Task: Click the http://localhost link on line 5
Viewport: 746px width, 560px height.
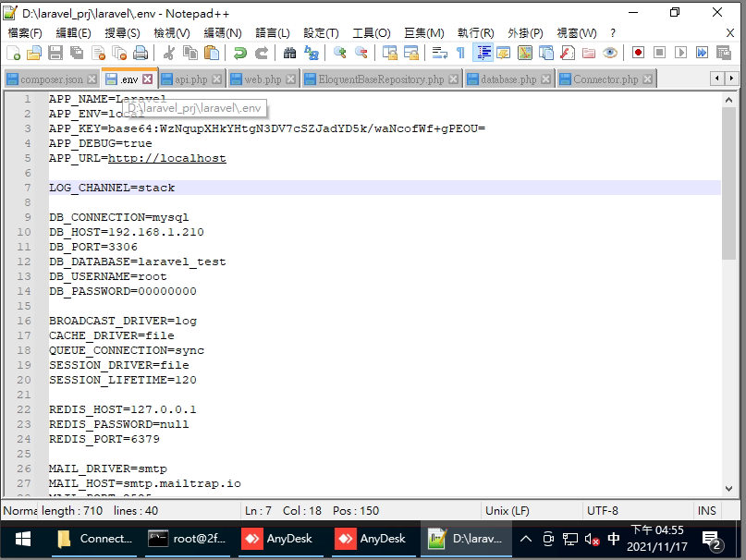Action: (167, 158)
